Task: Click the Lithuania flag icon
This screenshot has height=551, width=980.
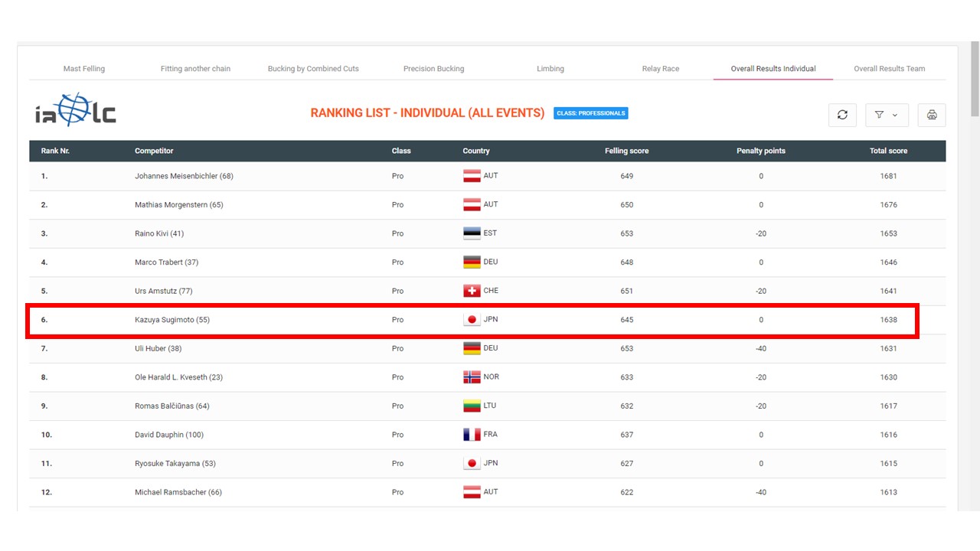Action: point(472,406)
